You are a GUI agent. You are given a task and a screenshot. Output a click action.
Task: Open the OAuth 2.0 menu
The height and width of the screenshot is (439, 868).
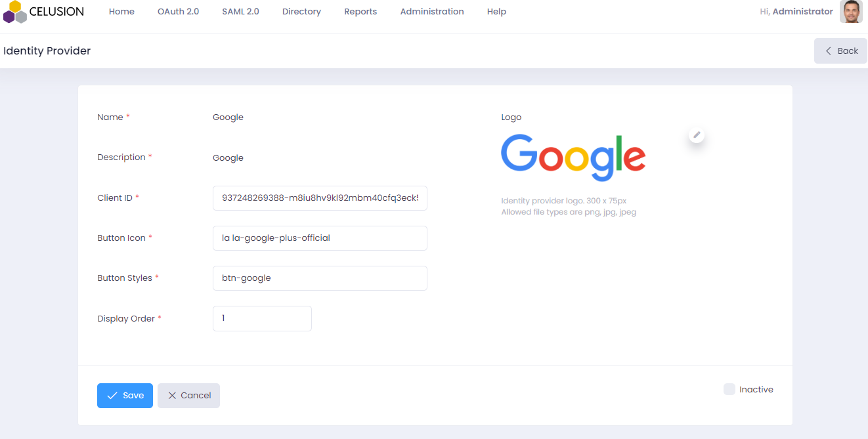[x=179, y=12]
